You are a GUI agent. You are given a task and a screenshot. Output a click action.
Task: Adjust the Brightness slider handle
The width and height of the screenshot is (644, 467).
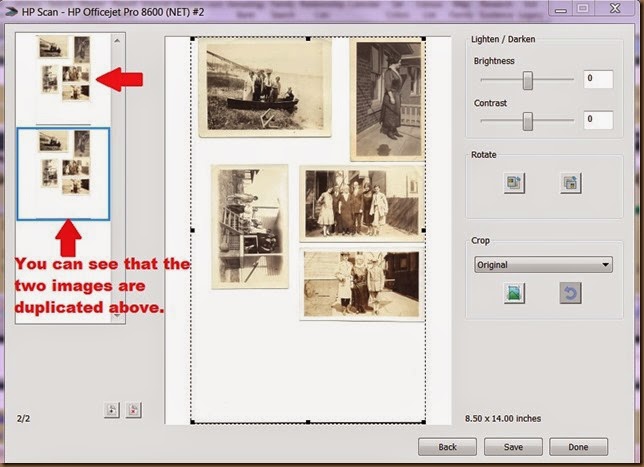coord(527,80)
